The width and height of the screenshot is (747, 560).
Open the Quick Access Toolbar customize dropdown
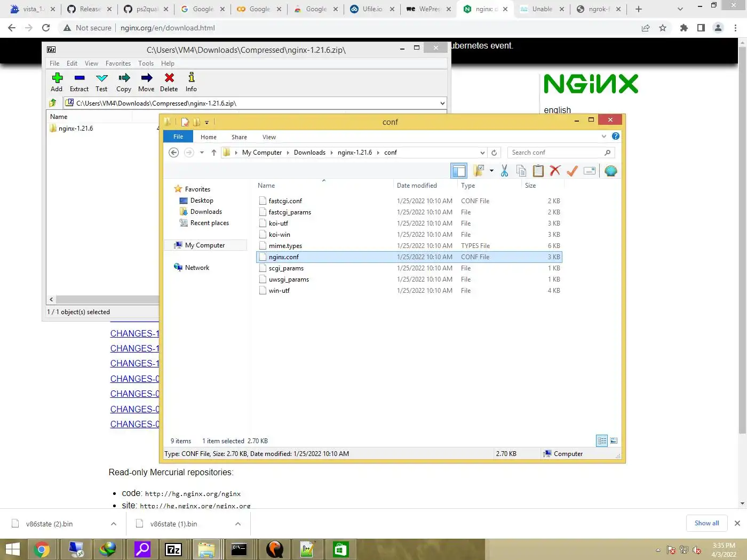[x=207, y=122]
